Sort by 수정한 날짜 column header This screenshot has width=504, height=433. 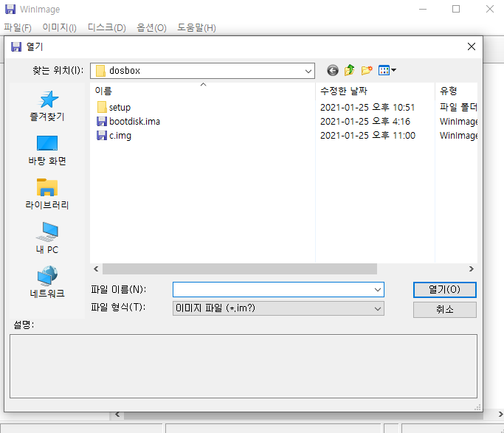coord(375,91)
